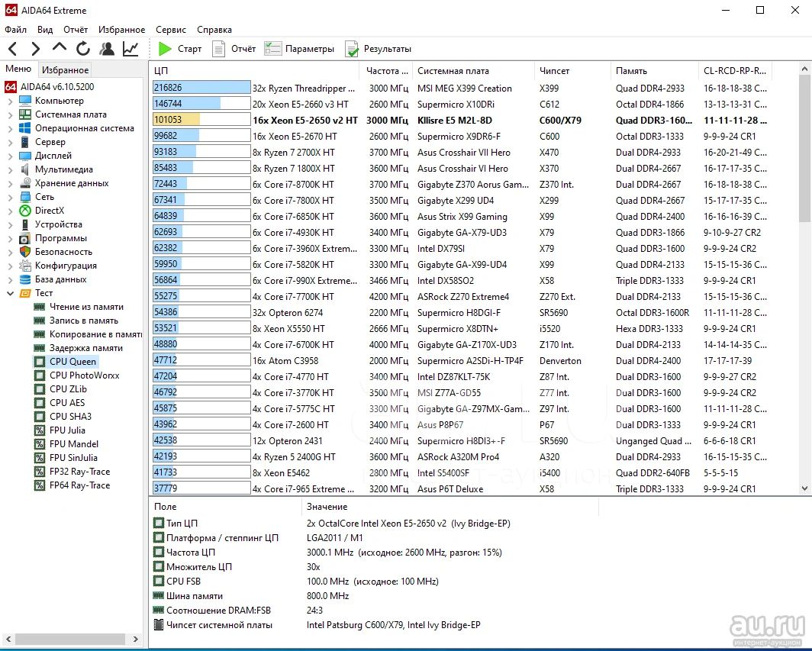
Task: Expand the DirectX tree node
Action: pyautogui.click(x=11, y=211)
